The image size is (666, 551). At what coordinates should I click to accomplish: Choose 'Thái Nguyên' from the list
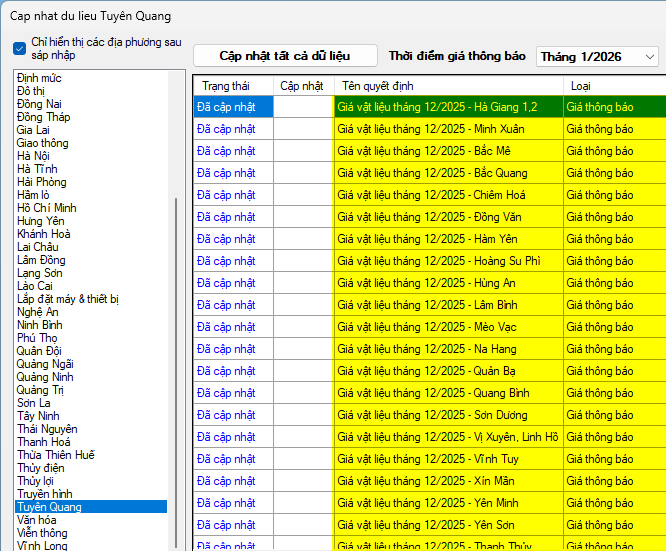pos(47,429)
